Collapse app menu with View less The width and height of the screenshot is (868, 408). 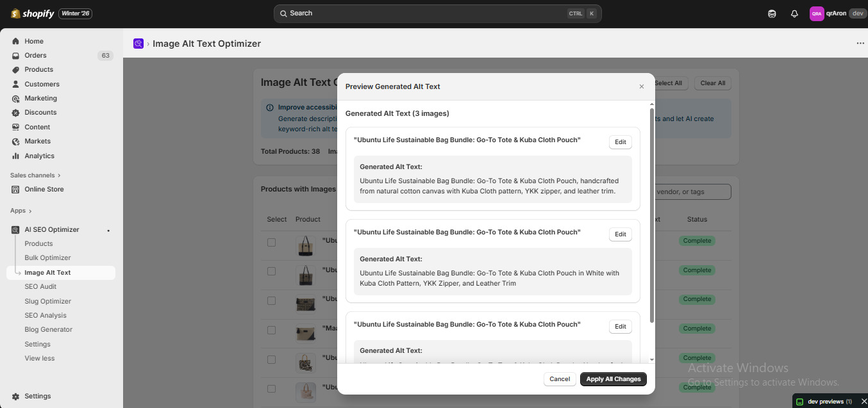[40, 358]
